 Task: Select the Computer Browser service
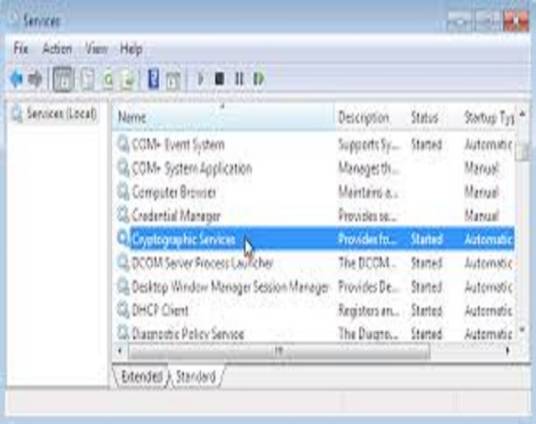click(174, 192)
